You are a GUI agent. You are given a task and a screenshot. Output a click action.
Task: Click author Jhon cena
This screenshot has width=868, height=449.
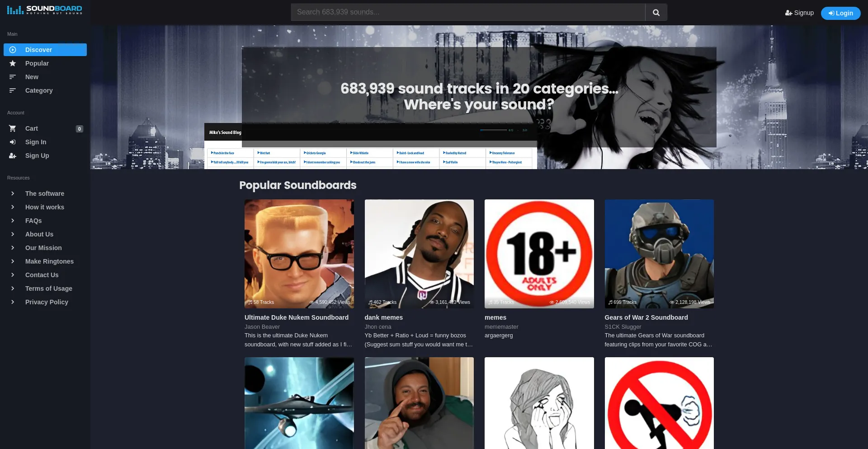pyautogui.click(x=378, y=327)
